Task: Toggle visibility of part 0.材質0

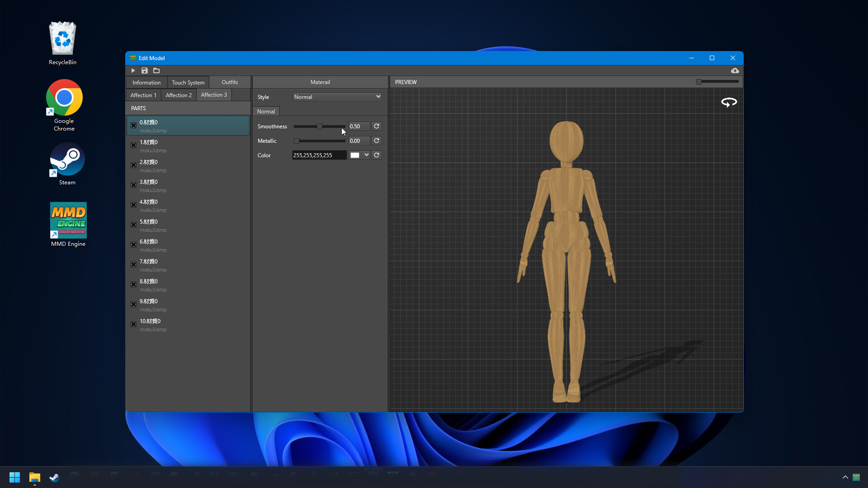Action: (133, 125)
